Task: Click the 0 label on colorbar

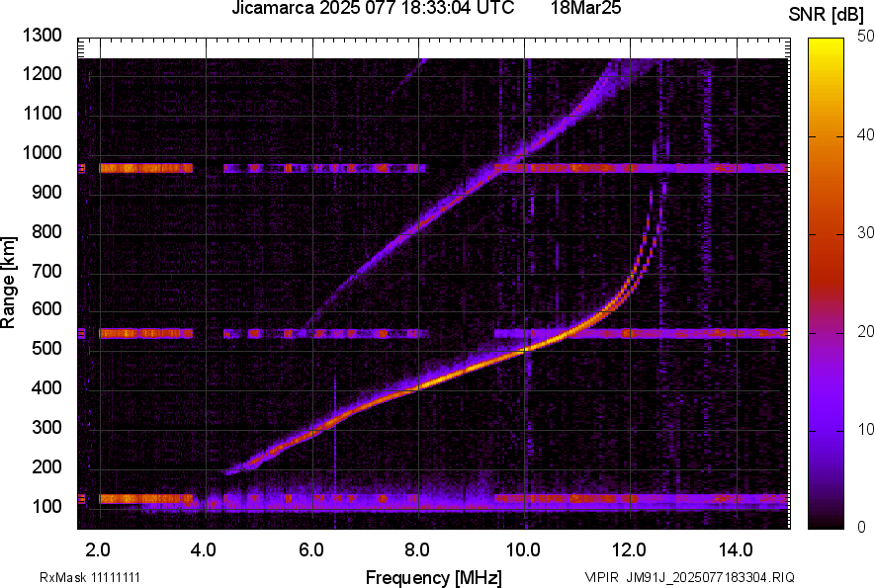Action: (x=862, y=527)
